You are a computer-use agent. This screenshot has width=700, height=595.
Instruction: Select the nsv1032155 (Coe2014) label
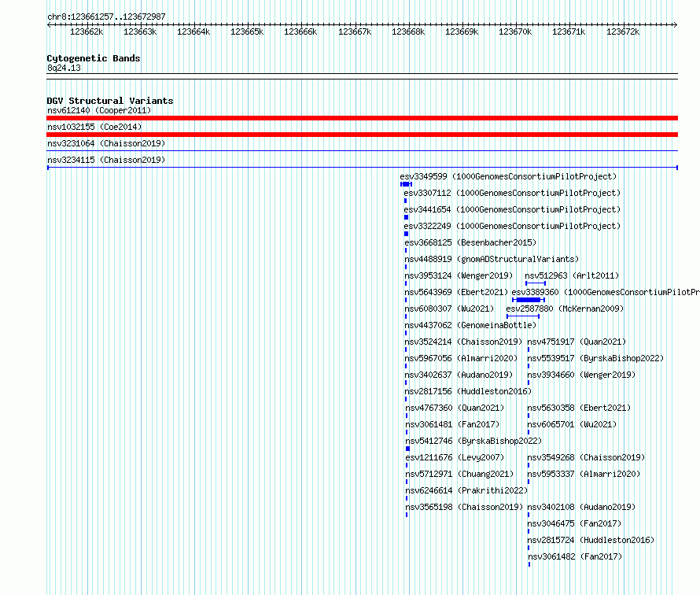pos(94,127)
